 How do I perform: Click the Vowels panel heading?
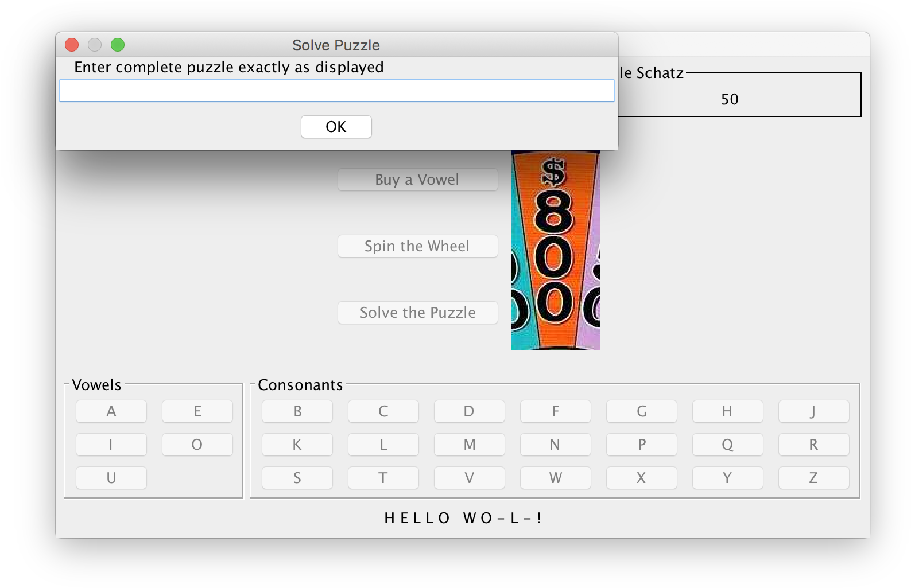96,385
